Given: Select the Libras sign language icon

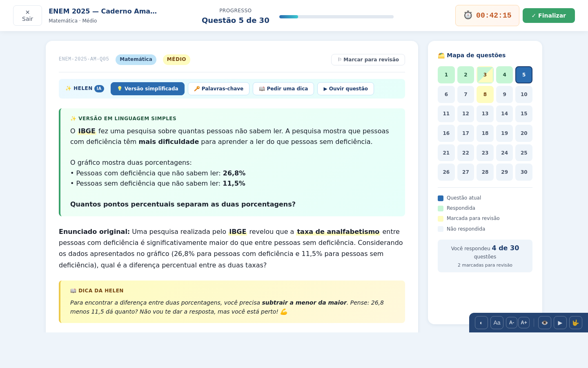Looking at the screenshot, I should point(576,323).
